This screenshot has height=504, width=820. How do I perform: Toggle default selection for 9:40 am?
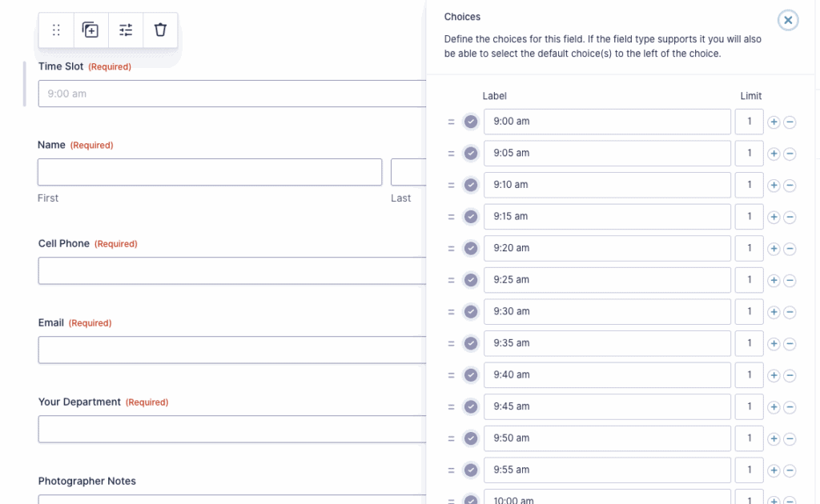471,375
